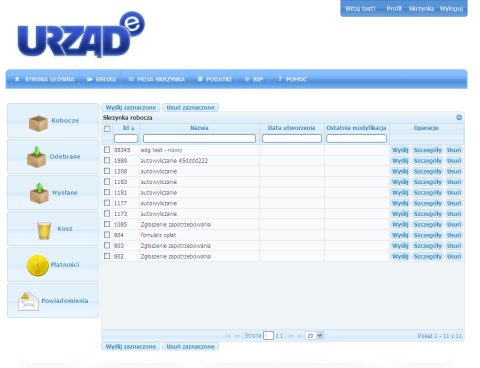Click Wyślij for row 1173

[x=400, y=214]
